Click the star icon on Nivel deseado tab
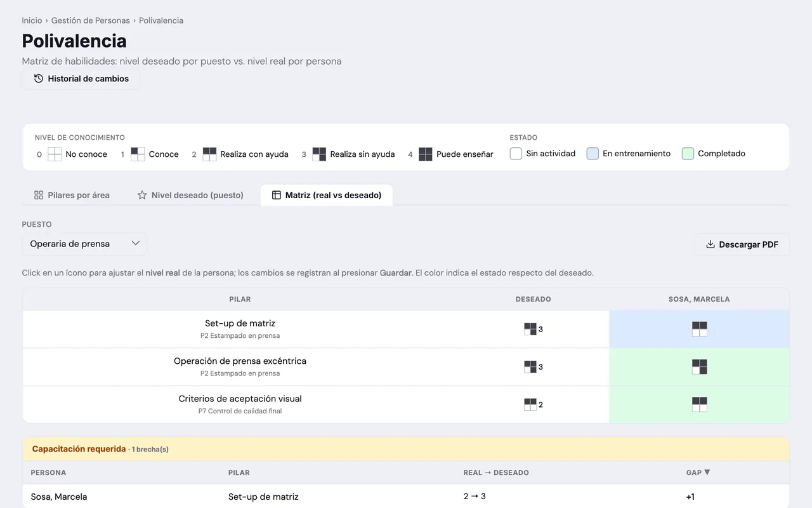Viewport: 812px width, 508px height. (x=142, y=195)
